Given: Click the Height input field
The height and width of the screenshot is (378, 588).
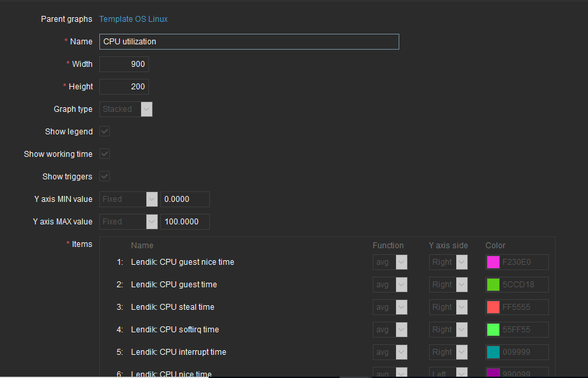Looking at the screenshot, I should tap(124, 87).
